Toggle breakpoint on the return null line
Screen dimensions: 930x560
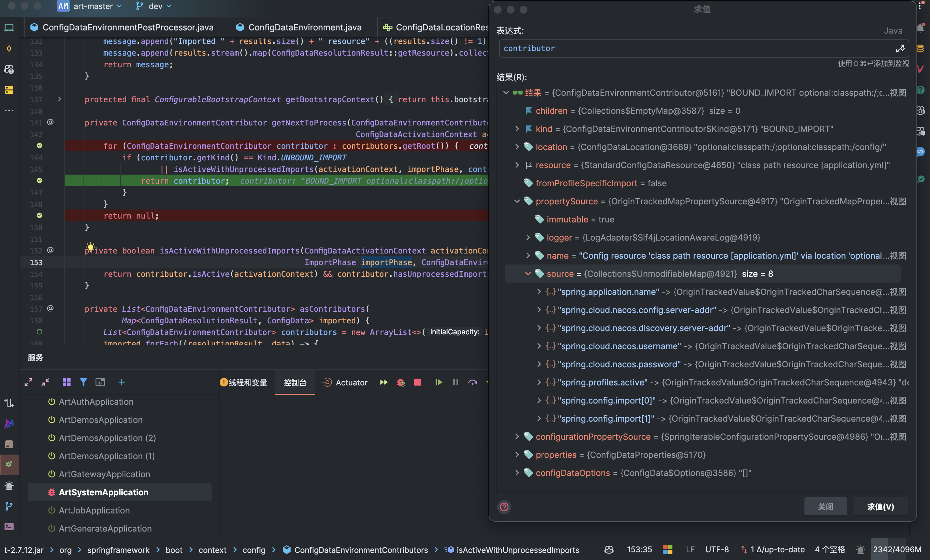(39, 216)
